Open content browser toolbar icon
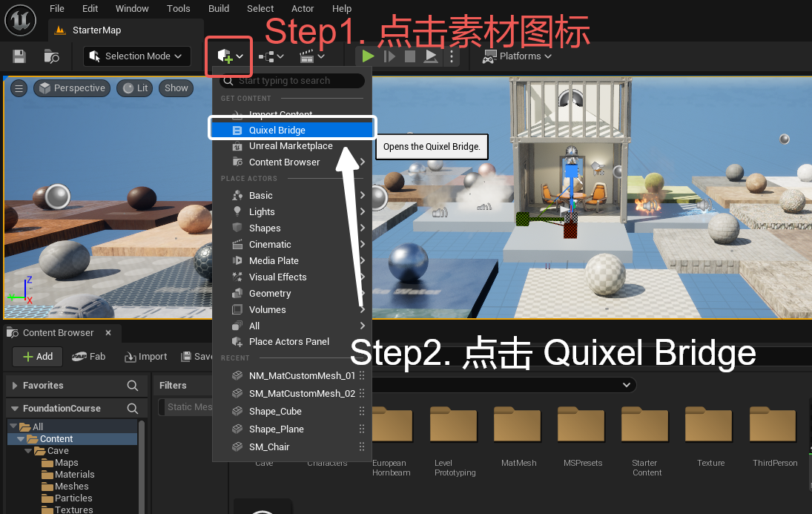The height and width of the screenshot is (514, 812). click(x=51, y=56)
